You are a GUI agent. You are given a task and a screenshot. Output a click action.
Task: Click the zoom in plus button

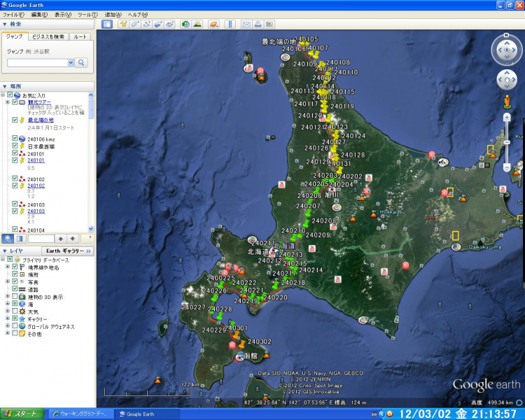point(507,117)
